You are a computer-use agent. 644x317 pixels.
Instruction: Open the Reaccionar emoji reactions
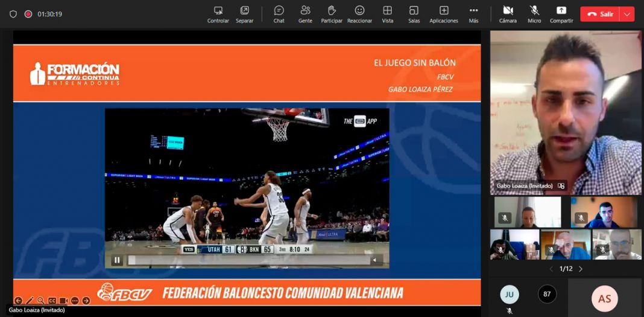pyautogui.click(x=359, y=14)
